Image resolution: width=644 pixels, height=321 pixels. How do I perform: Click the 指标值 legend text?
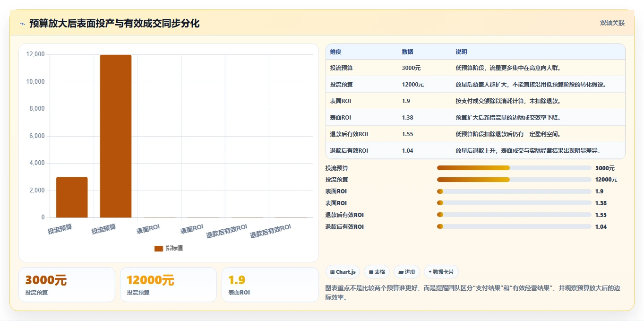(x=174, y=248)
